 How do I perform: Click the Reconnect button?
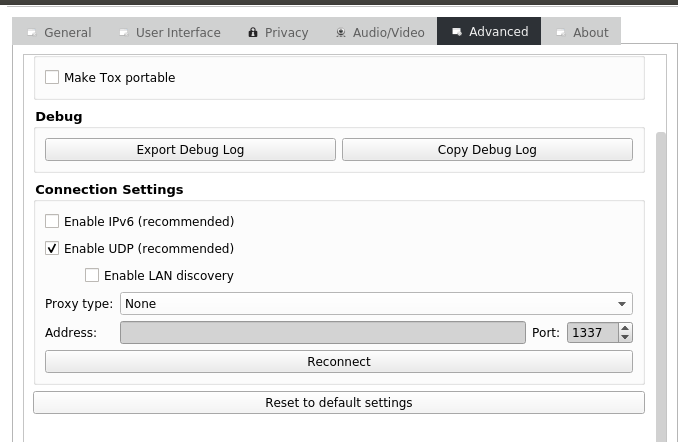click(x=339, y=362)
